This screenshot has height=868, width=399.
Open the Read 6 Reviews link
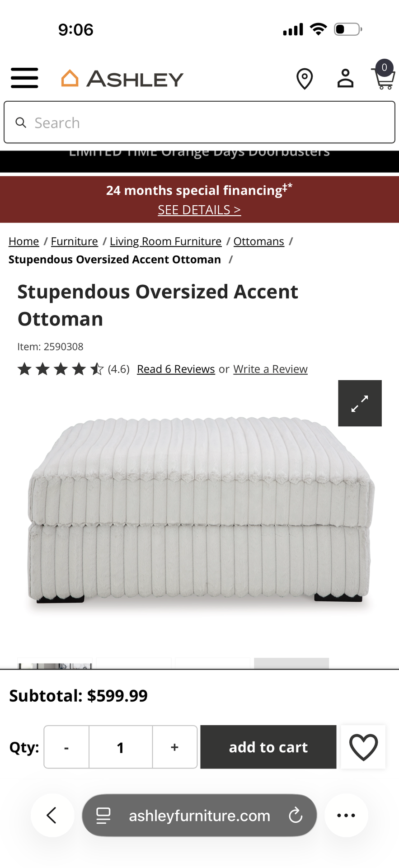pyautogui.click(x=176, y=369)
